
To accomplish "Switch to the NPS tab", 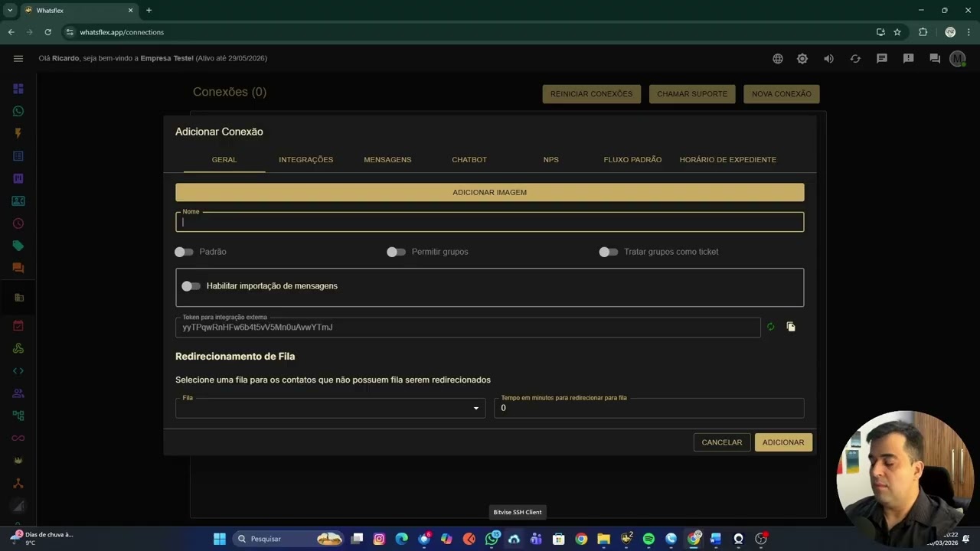I will pos(551,159).
